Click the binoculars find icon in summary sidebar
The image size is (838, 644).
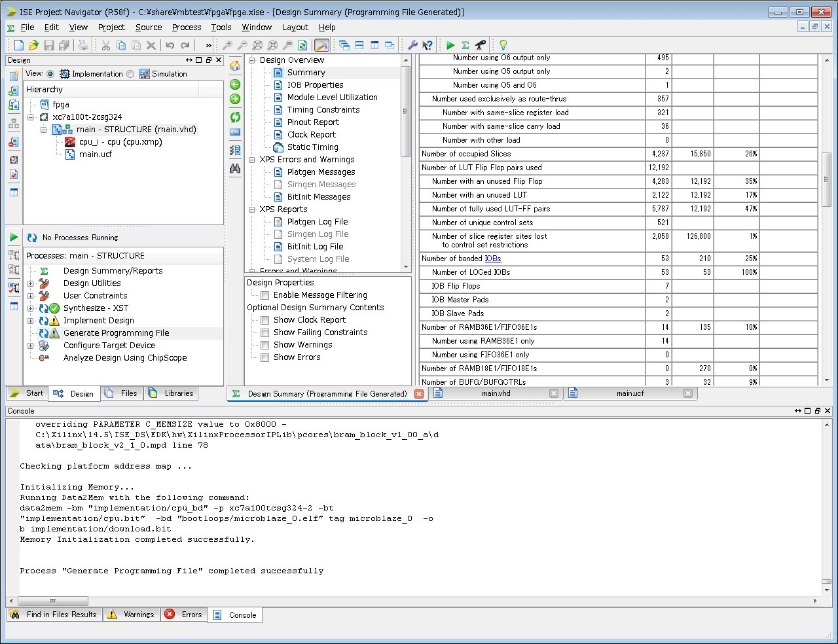235,168
